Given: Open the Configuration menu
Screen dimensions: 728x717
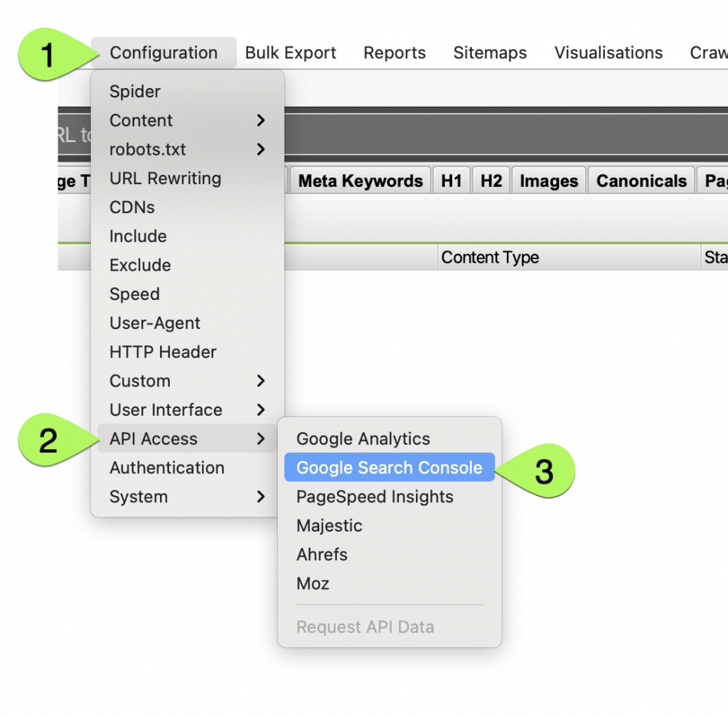Looking at the screenshot, I should point(164,53).
